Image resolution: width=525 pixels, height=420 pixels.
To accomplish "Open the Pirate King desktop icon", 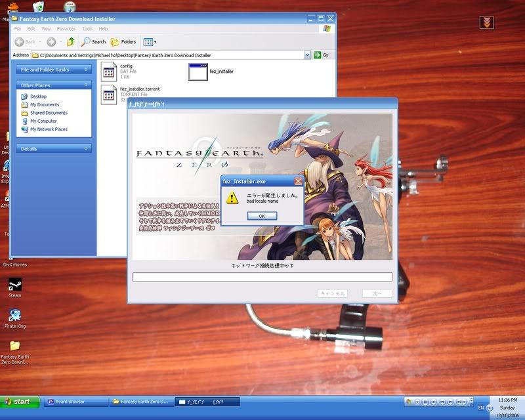I will point(14,315).
